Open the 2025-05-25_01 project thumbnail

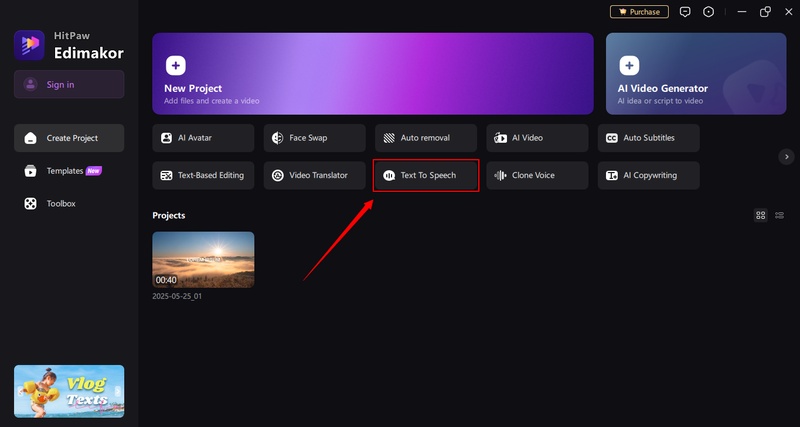click(203, 260)
